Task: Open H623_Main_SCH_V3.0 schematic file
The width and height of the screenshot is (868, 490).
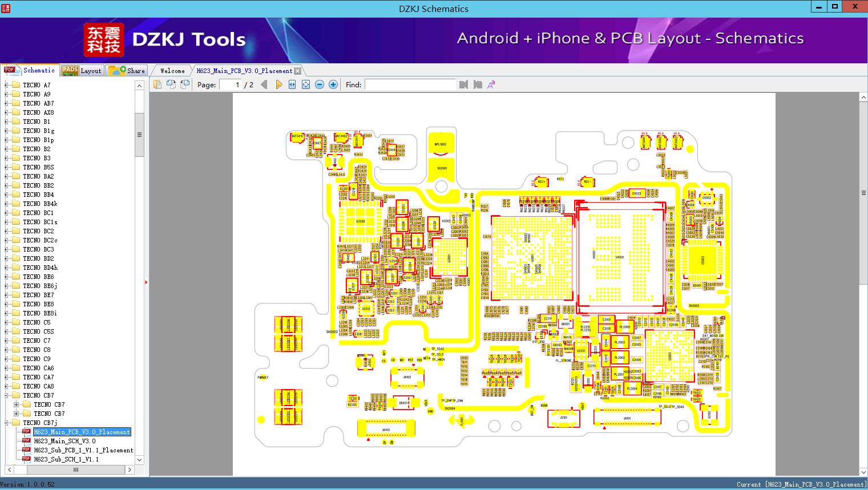Action: [x=64, y=441]
